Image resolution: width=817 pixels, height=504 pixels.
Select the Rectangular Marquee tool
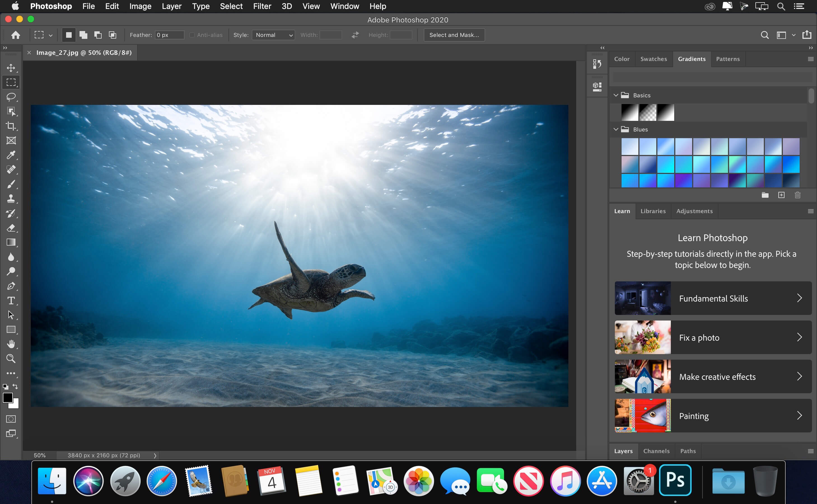coord(11,82)
